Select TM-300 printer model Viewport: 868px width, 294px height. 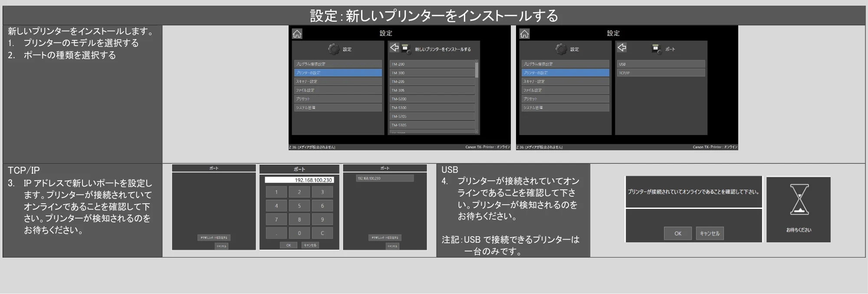432,73
